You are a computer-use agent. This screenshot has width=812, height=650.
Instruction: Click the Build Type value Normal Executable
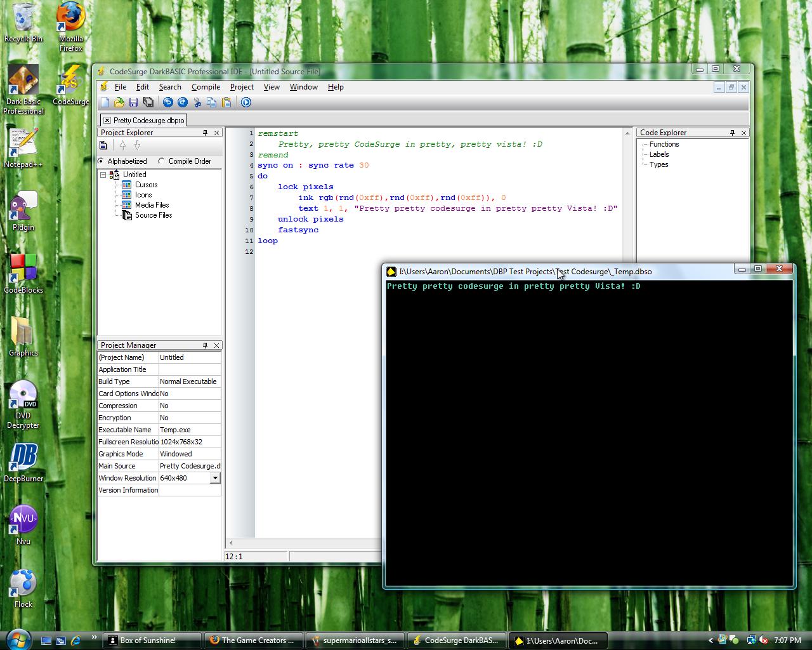point(190,381)
